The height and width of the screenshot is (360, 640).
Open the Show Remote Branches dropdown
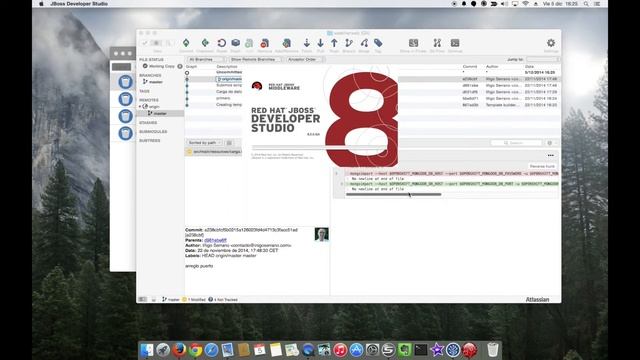click(x=256, y=59)
